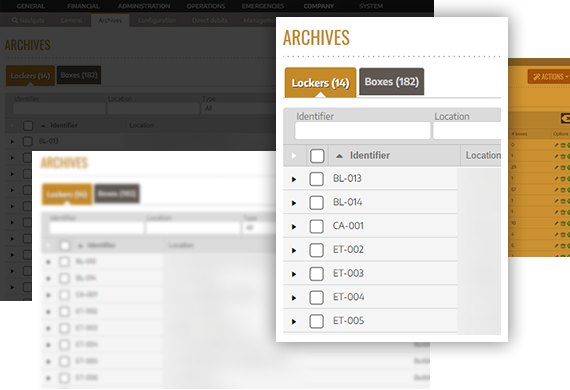The image size is (570, 390).
Task: Click the Location filter field in the front panel
Action: pyautogui.click(x=467, y=130)
